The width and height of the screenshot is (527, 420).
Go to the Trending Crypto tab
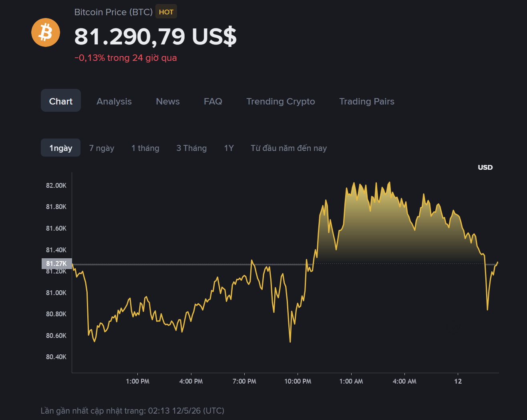click(x=281, y=101)
